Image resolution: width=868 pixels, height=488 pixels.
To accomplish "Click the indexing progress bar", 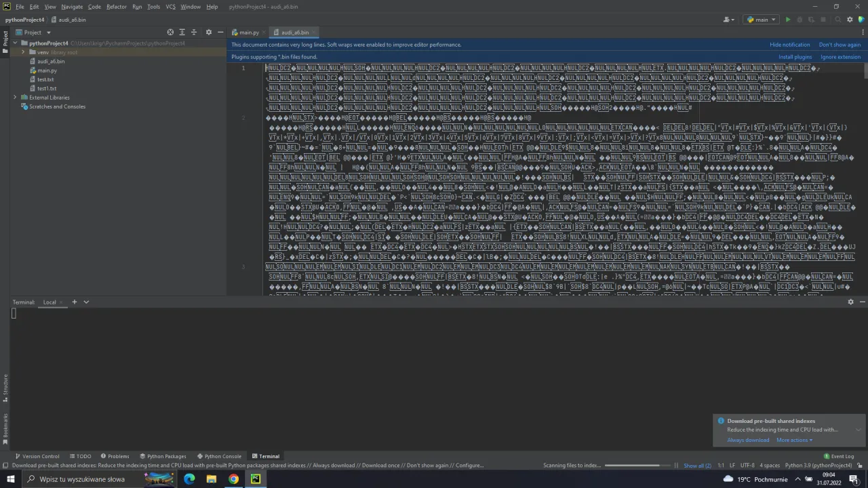I will tap(632, 466).
